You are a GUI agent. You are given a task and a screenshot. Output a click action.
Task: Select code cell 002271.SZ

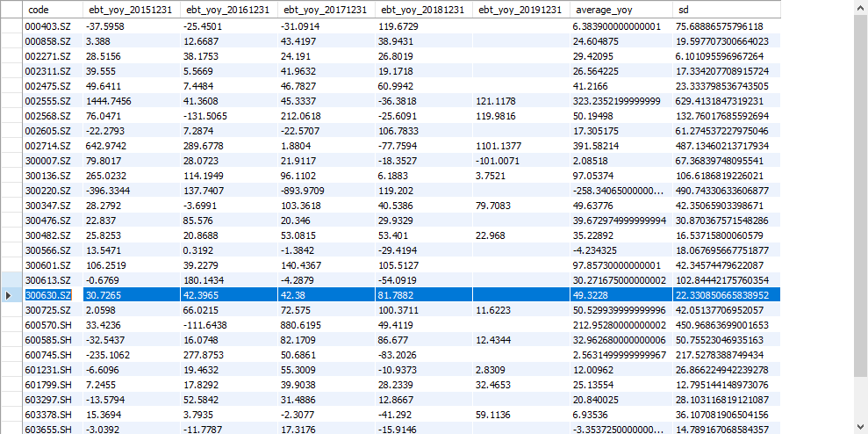[x=54, y=56]
